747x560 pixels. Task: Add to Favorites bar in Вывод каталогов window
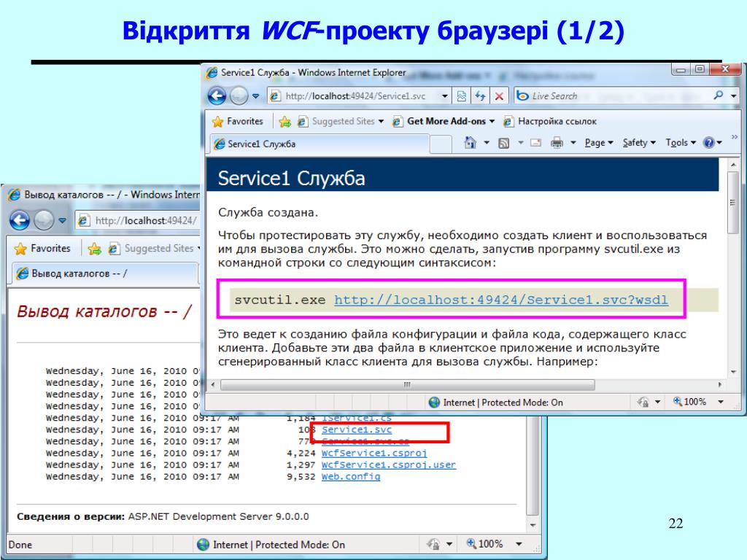tap(94, 249)
